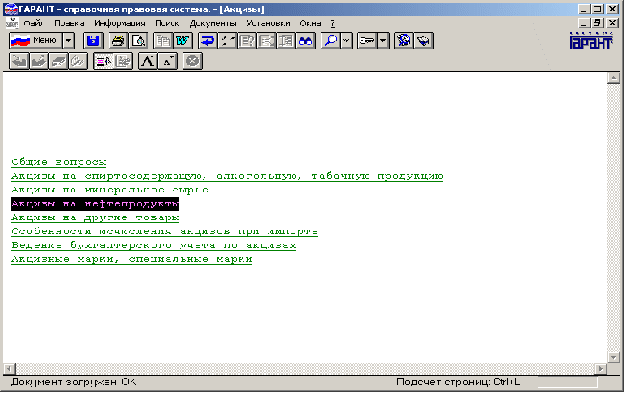Click the globe character icon in toolbar
The width and height of the screenshot is (625, 393).
click(404, 41)
